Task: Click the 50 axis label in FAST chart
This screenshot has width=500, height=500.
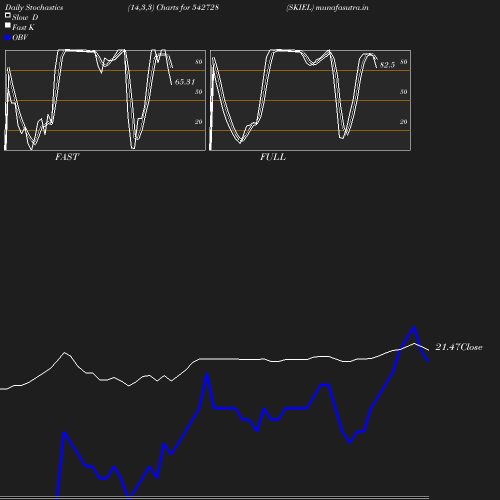Action: click(x=199, y=92)
